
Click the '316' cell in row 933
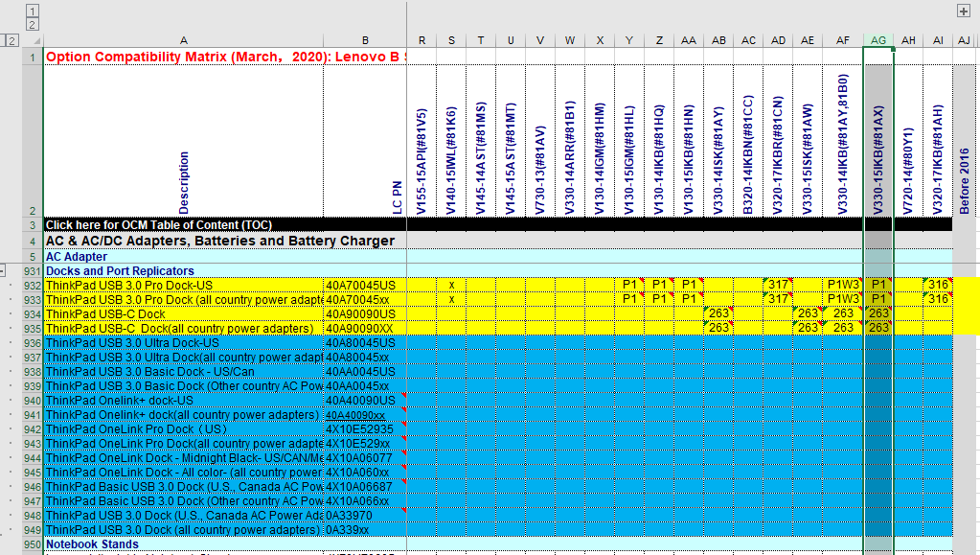[938, 300]
